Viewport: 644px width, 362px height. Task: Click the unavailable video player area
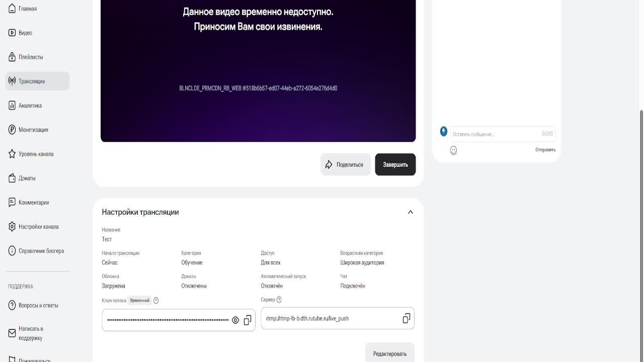[258, 71]
